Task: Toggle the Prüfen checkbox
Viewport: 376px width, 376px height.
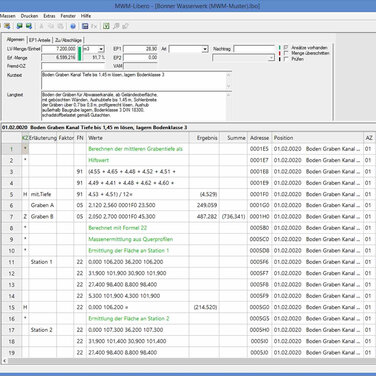Action: pos(286,59)
